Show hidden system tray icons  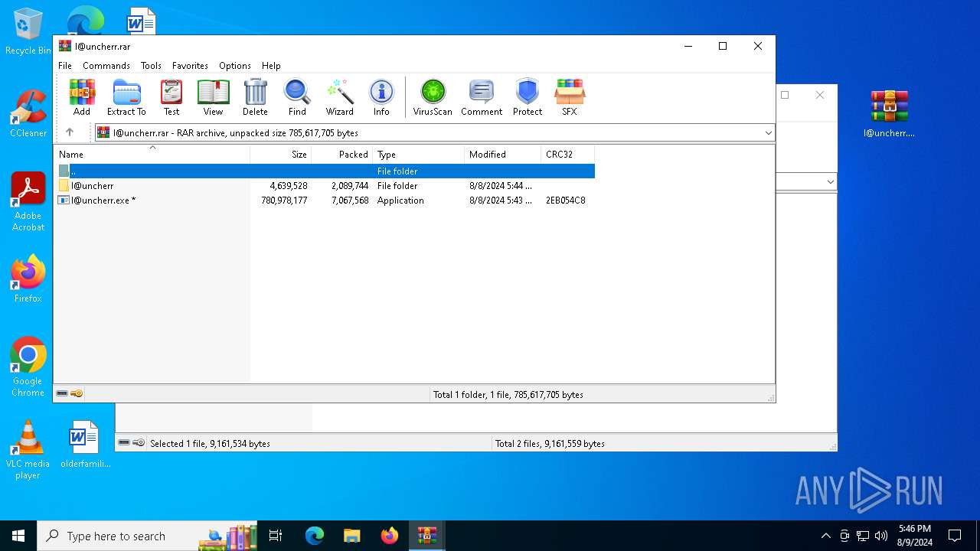click(x=825, y=536)
